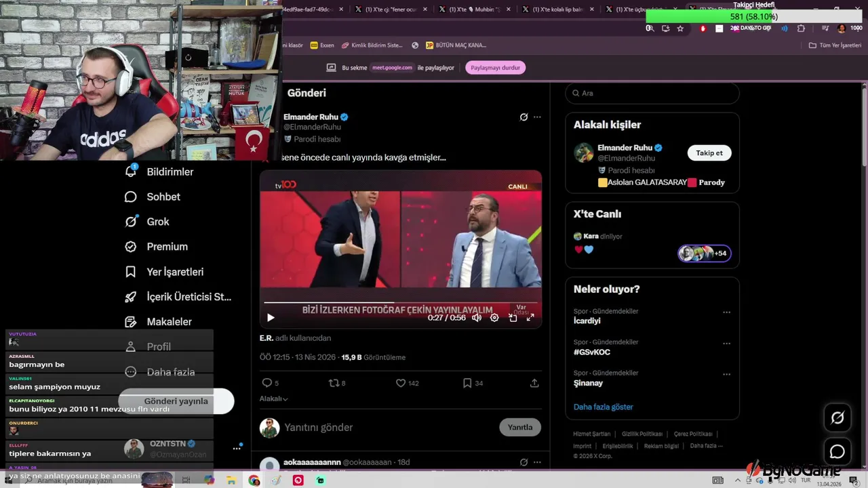868x488 pixels.
Task: Open BÜTÜN MAÇ KANA... bookmark
Action: [456, 45]
